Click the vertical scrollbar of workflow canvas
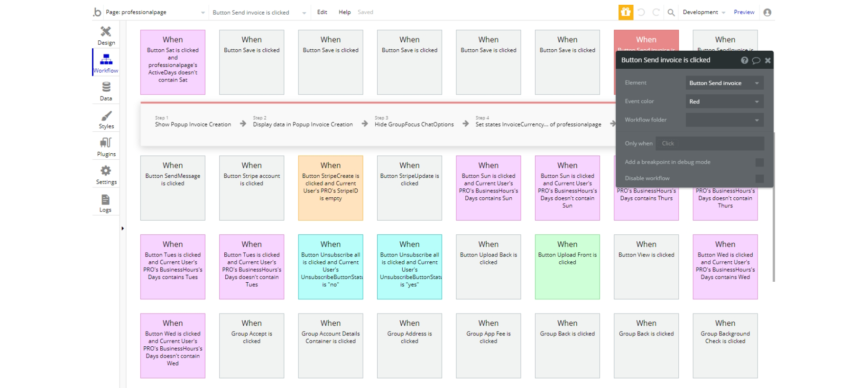Image resolution: width=868 pixels, height=388 pixels. point(774,206)
